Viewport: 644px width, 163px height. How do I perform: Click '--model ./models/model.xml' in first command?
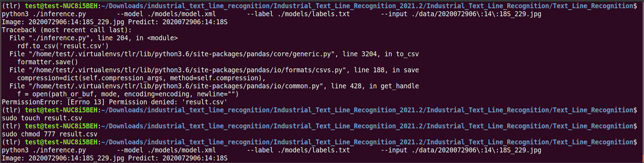pyautogui.click(x=166, y=14)
